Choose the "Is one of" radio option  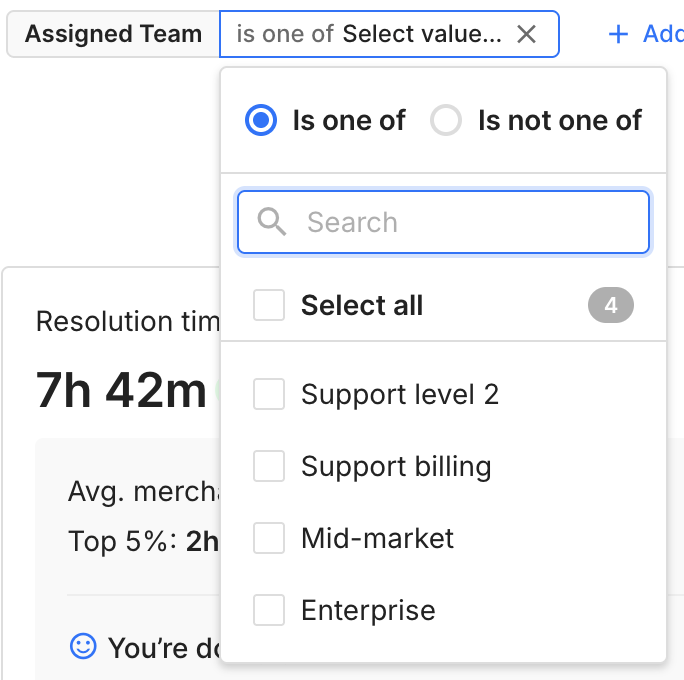click(261, 121)
